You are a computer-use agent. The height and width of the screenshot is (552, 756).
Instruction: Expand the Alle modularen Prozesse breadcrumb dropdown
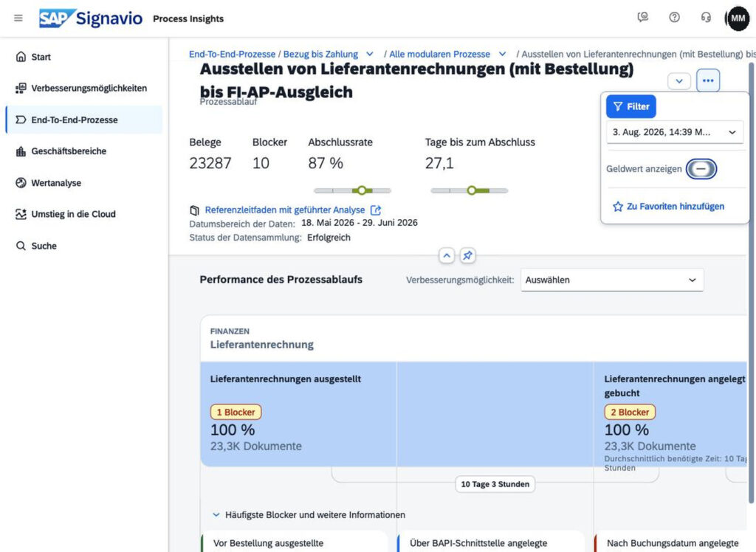pyautogui.click(x=502, y=54)
